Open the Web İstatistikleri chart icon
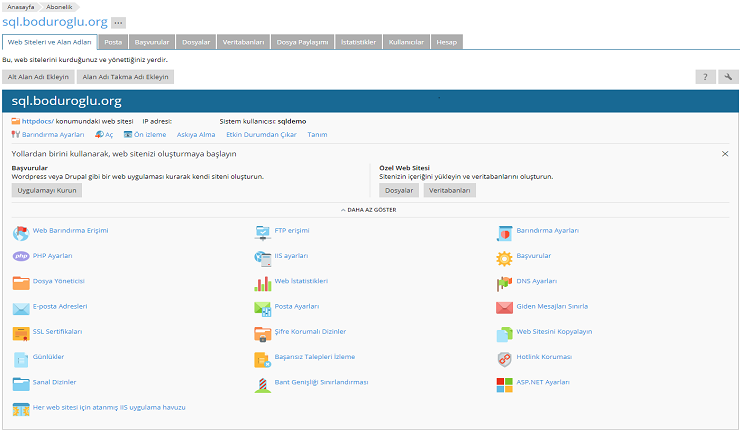The height and width of the screenshot is (431, 740). click(263, 283)
